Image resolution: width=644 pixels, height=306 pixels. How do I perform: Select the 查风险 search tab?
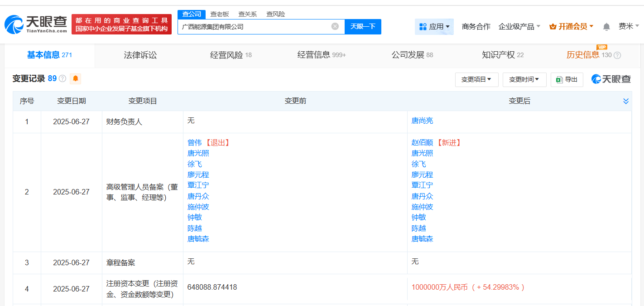[275, 14]
